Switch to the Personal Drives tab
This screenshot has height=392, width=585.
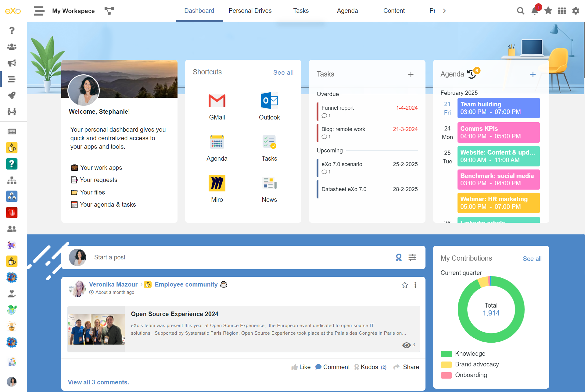[250, 11]
